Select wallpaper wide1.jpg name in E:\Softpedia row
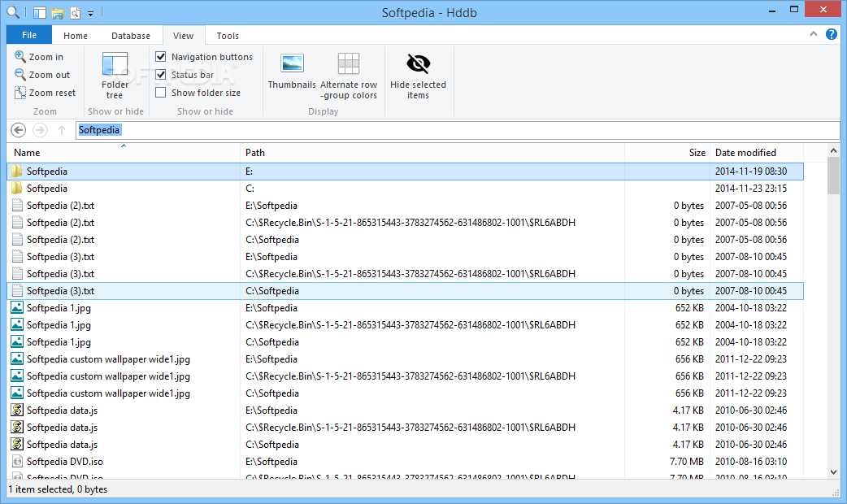Screen dimensions: 847x504 point(109,359)
